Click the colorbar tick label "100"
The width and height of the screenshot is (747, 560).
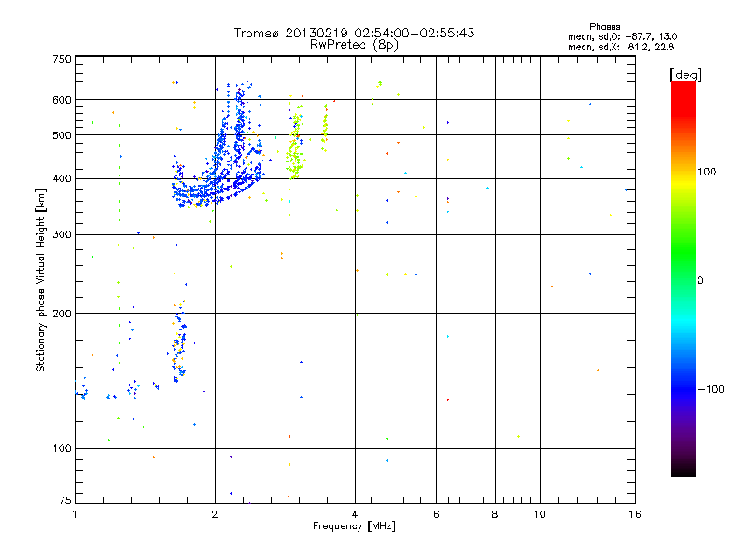pyautogui.click(x=707, y=172)
